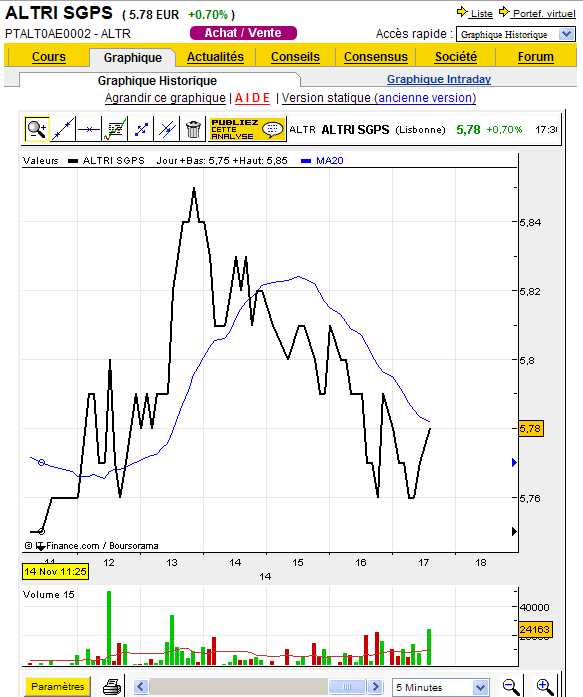Open the Forum tab
The width and height of the screenshot is (583, 697).
pos(535,57)
